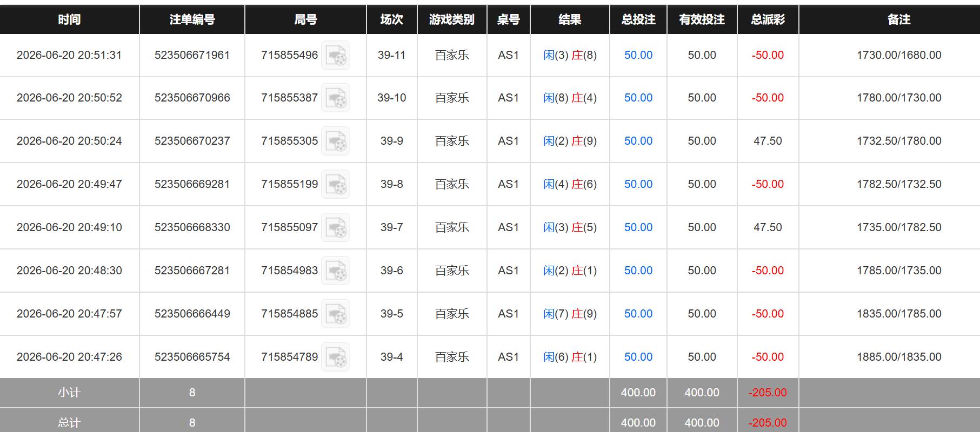The width and height of the screenshot is (980, 432).
Task: Select timestamp 2026-06-20 20:48:30
Action: tap(69, 271)
